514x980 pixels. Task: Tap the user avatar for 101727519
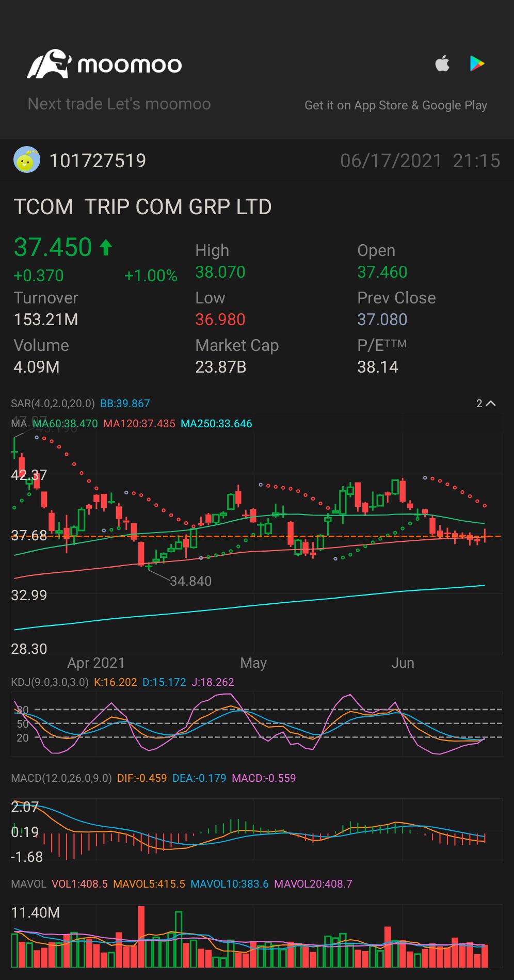click(27, 160)
